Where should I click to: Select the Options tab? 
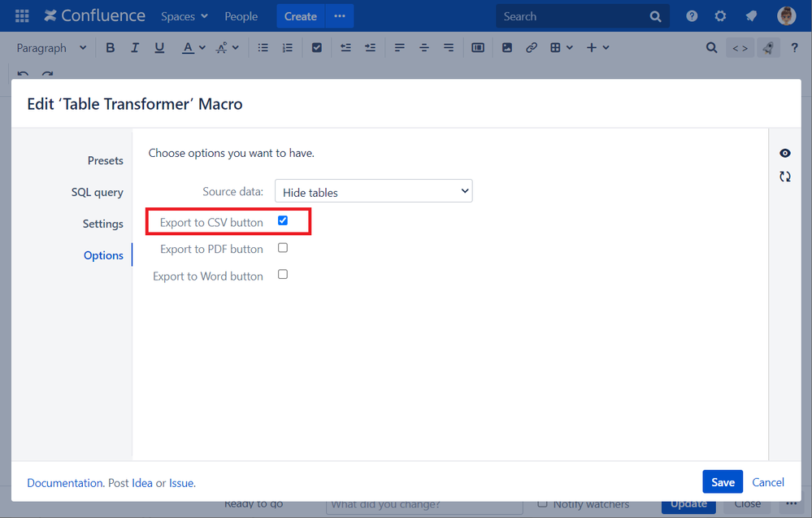click(103, 255)
